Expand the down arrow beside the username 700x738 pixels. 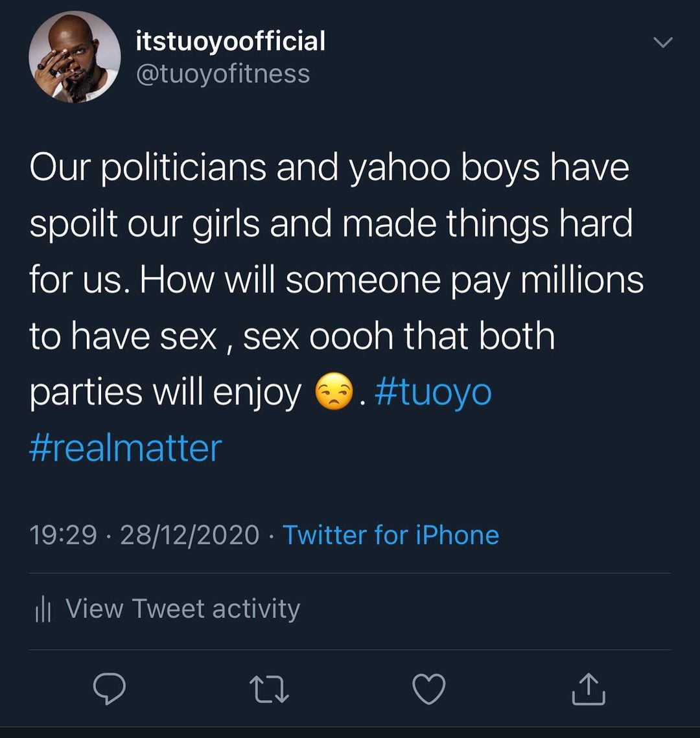click(x=662, y=42)
